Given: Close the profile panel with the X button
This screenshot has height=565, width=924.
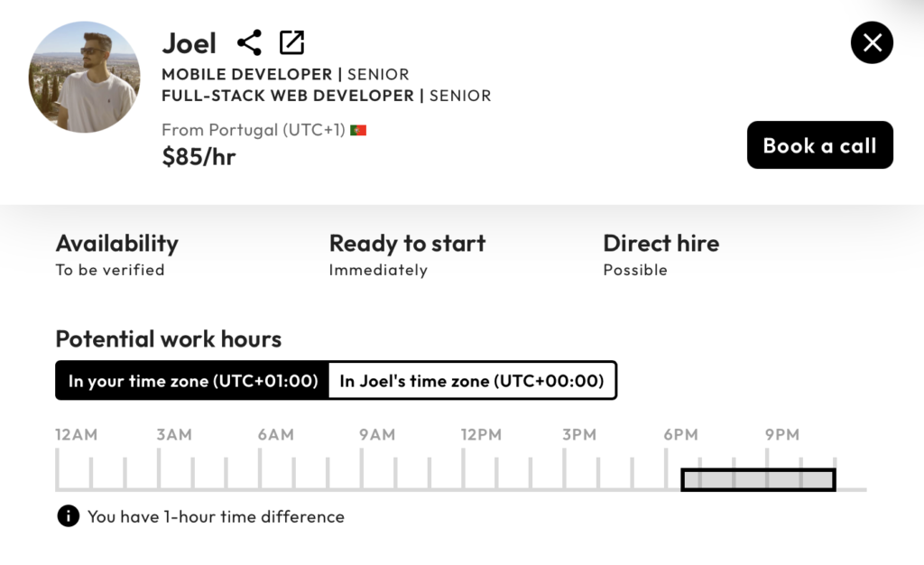Looking at the screenshot, I should click(872, 42).
